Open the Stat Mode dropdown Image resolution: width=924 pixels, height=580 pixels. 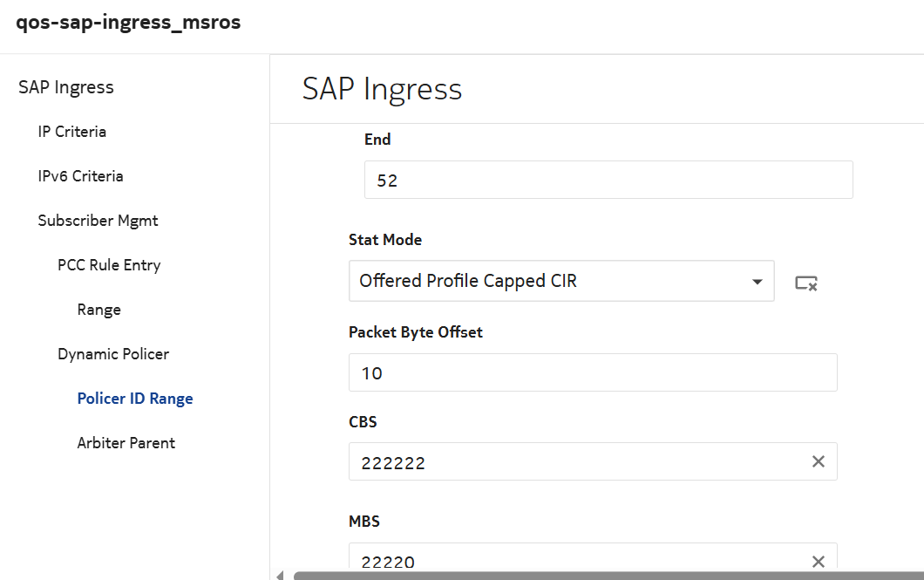(755, 282)
